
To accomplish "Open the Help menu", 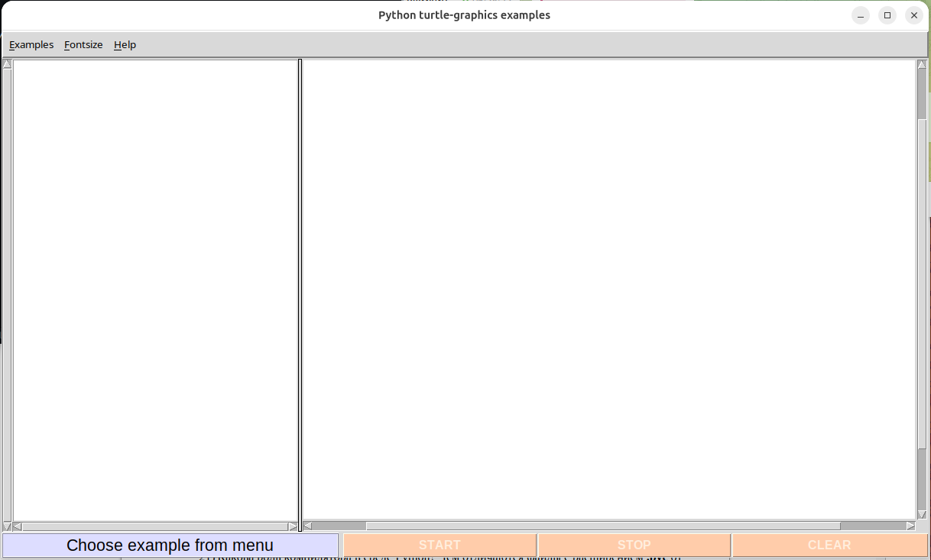I will coord(125,45).
